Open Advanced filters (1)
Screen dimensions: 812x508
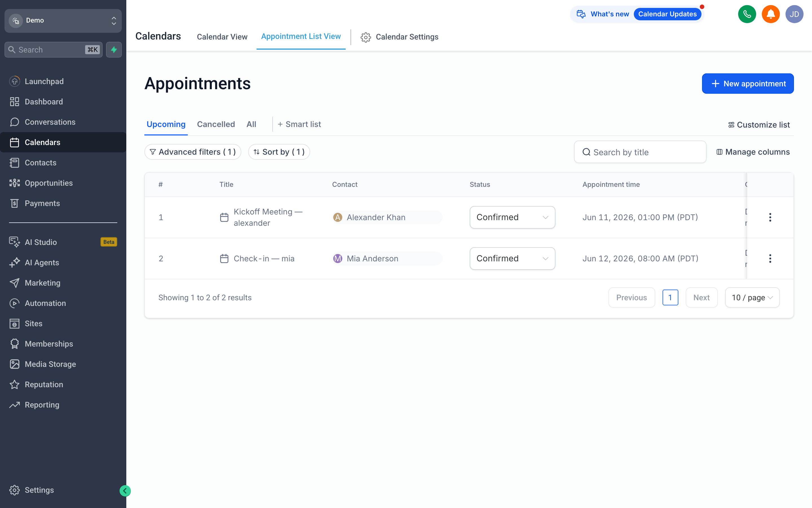point(193,152)
